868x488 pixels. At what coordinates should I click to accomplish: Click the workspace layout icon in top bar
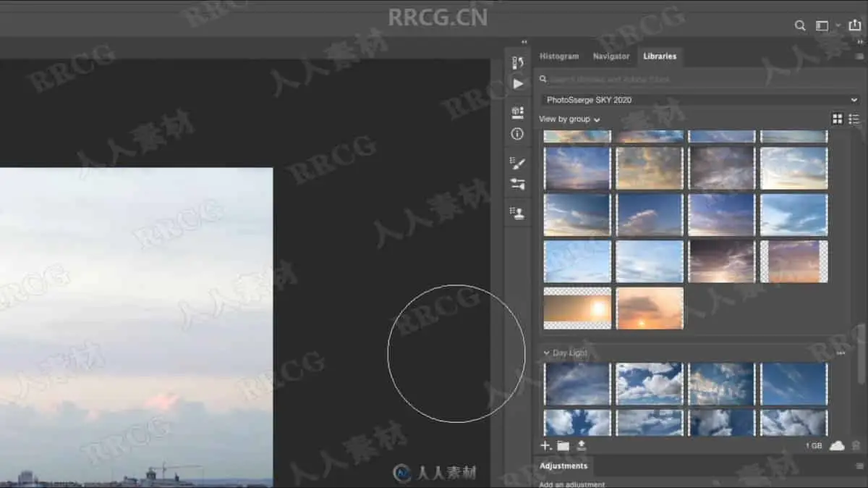click(822, 25)
